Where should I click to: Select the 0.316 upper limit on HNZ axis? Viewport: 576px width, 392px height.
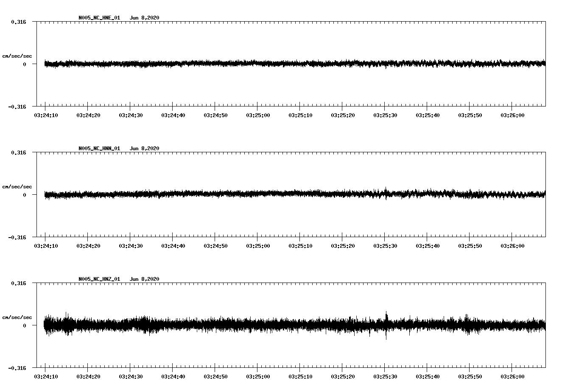(19, 283)
